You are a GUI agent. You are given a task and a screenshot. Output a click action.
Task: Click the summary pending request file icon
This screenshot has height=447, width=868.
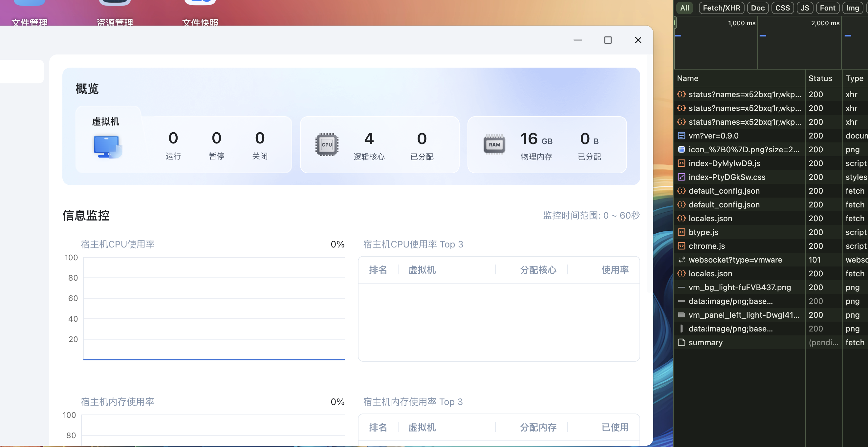click(681, 343)
